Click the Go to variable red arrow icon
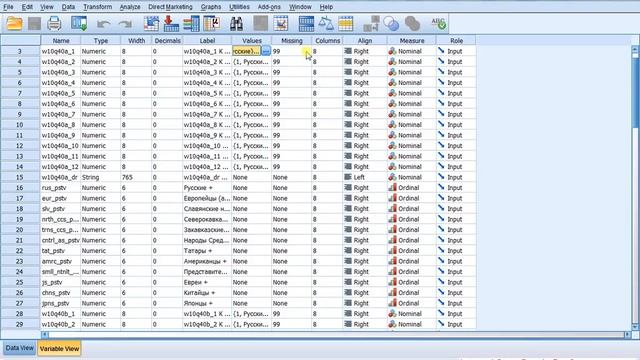The image size is (640, 360). 171,24
